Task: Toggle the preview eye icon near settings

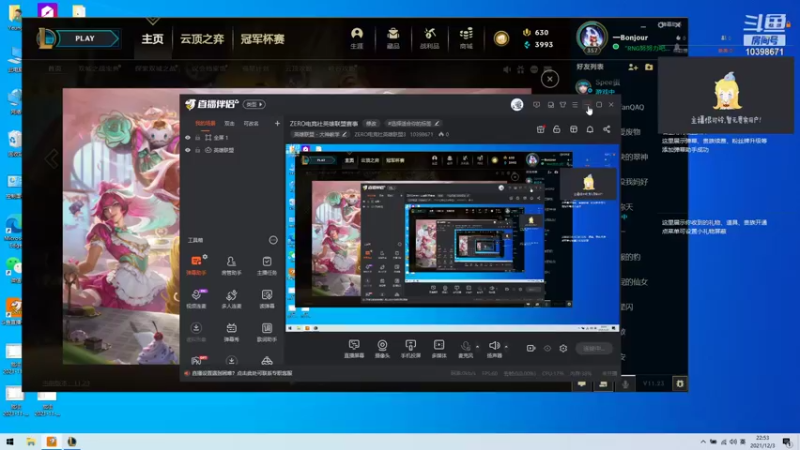Action: pyautogui.click(x=547, y=348)
